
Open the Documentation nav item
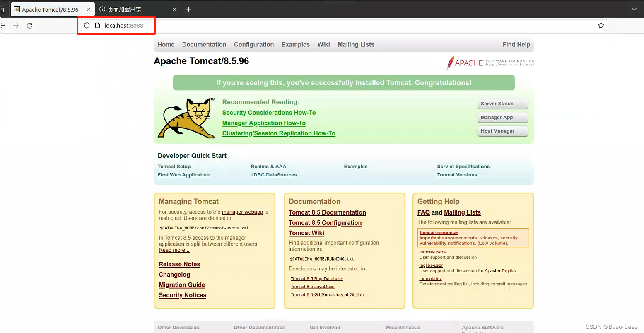point(204,45)
